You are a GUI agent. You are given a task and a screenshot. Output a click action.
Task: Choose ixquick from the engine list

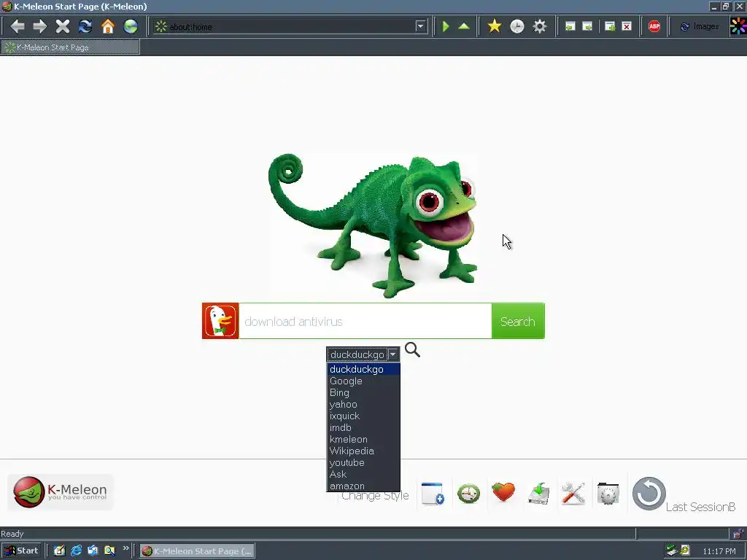pos(363,416)
